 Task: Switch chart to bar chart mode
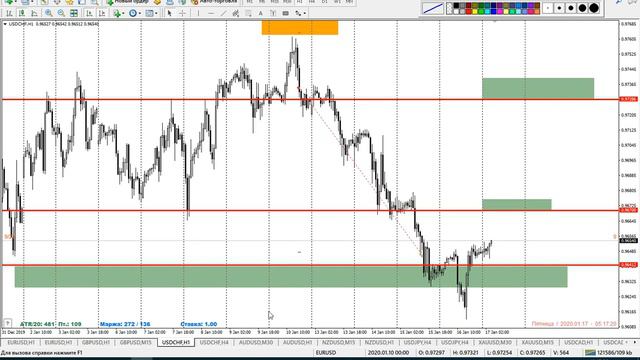(9, 13)
